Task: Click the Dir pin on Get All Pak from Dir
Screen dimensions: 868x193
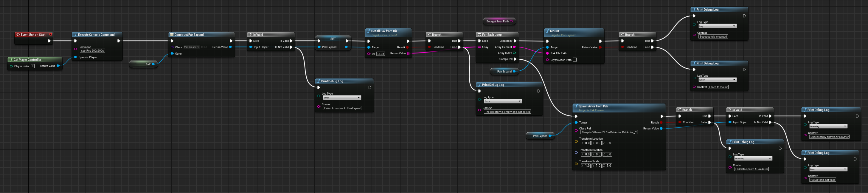Action: tap(369, 54)
